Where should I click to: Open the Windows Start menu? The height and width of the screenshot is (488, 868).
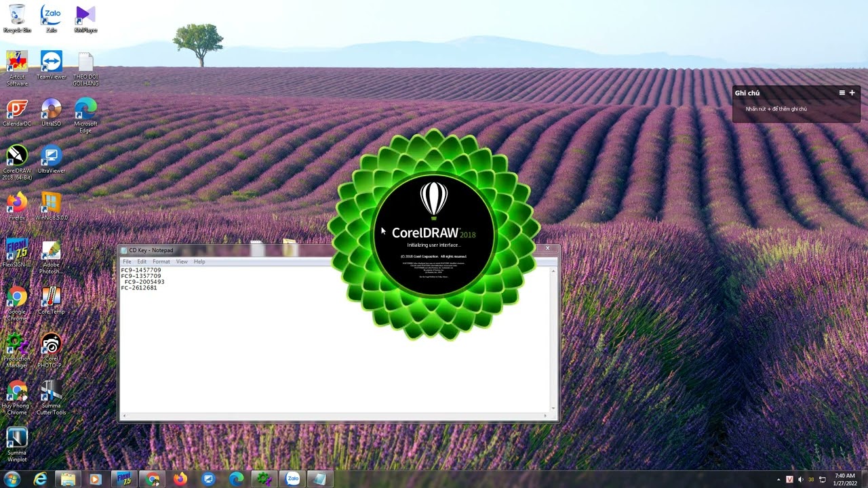point(12,479)
